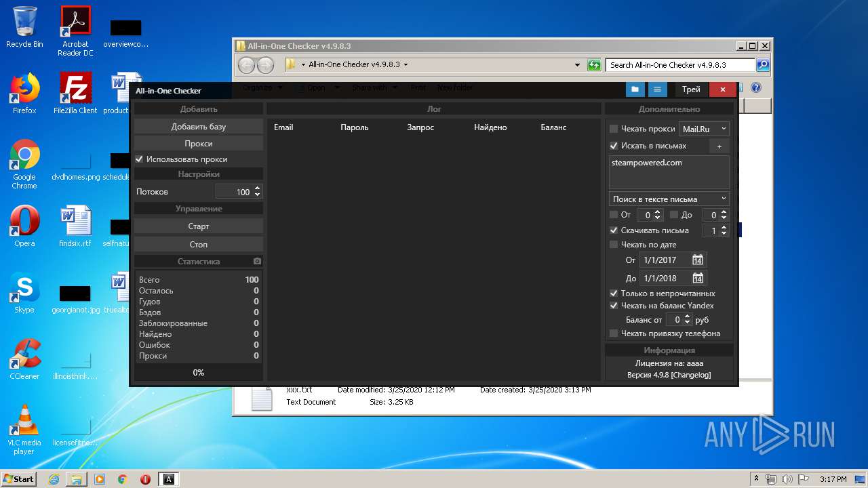
Task: Click the steampowered.com search terms field
Action: pyautogui.click(x=669, y=172)
